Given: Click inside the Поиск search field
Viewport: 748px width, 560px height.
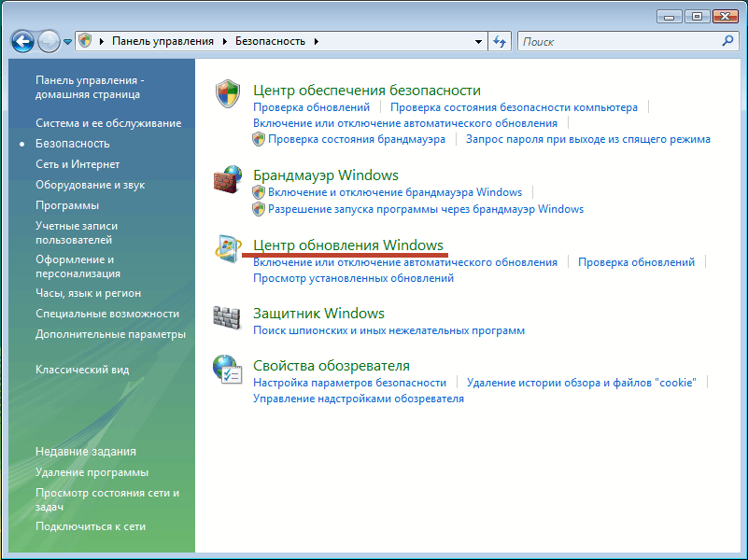Looking at the screenshot, I should coord(616,42).
